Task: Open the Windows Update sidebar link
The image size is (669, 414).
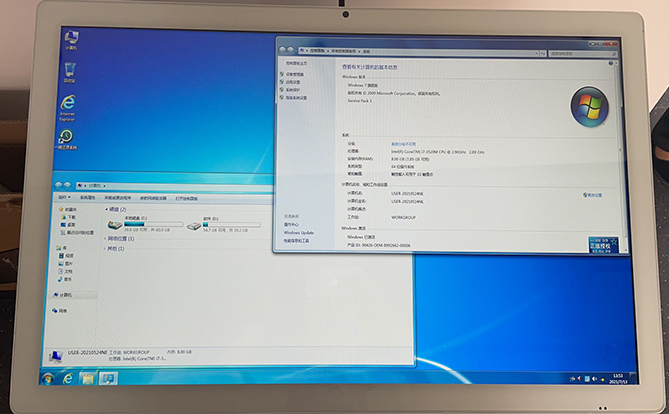Action: (299, 233)
